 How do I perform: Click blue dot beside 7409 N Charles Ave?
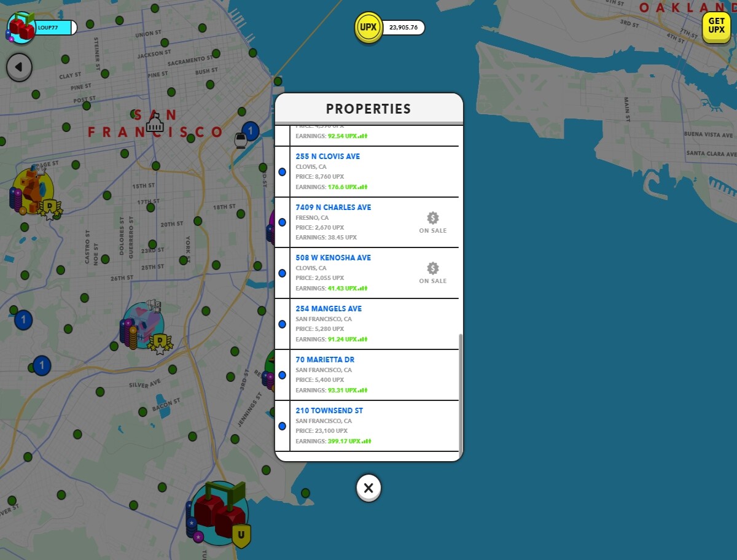pyautogui.click(x=283, y=222)
